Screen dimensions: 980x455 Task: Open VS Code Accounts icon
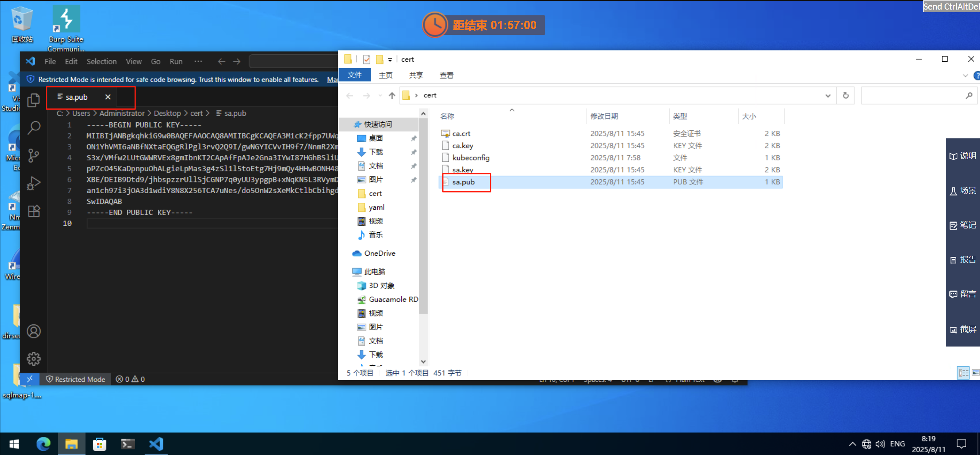pyautogui.click(x=34, y=331)
